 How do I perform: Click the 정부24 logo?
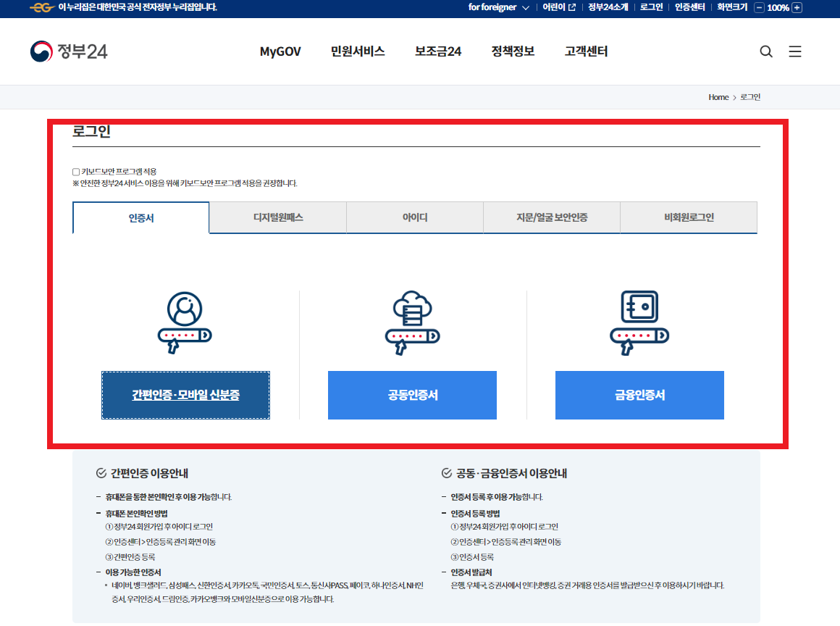(69, 51)
